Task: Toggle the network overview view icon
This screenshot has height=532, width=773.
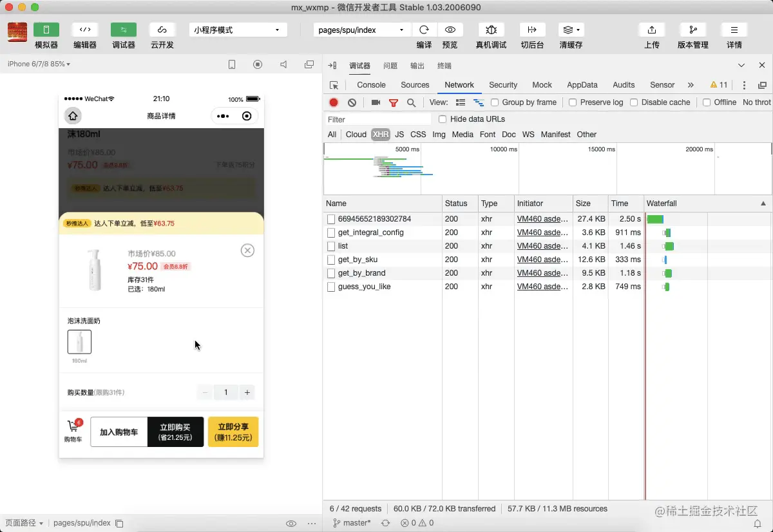Action: pos(478,102)
